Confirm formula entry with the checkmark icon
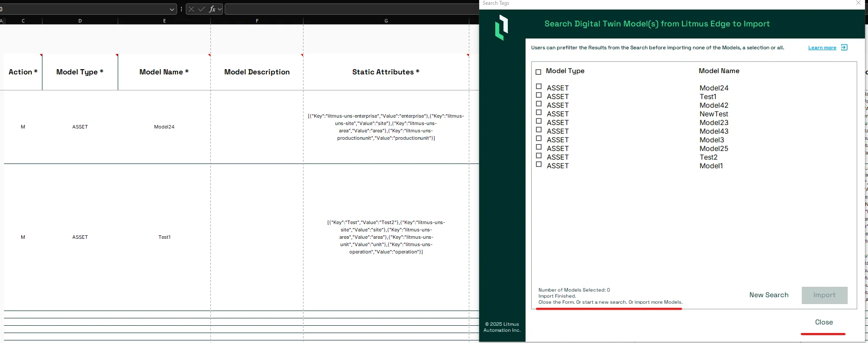Image resolution: width=868 pixels, height=343 pixels. 202,9
